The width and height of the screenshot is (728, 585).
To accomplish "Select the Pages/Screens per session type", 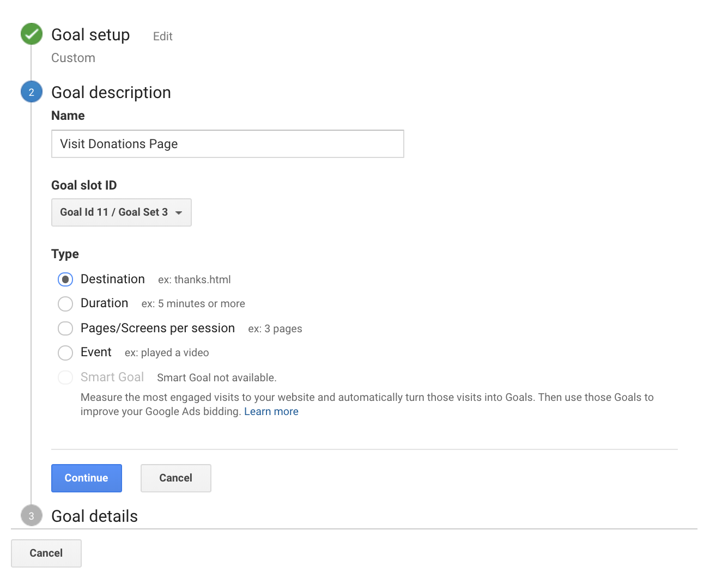I will point(65,328).
